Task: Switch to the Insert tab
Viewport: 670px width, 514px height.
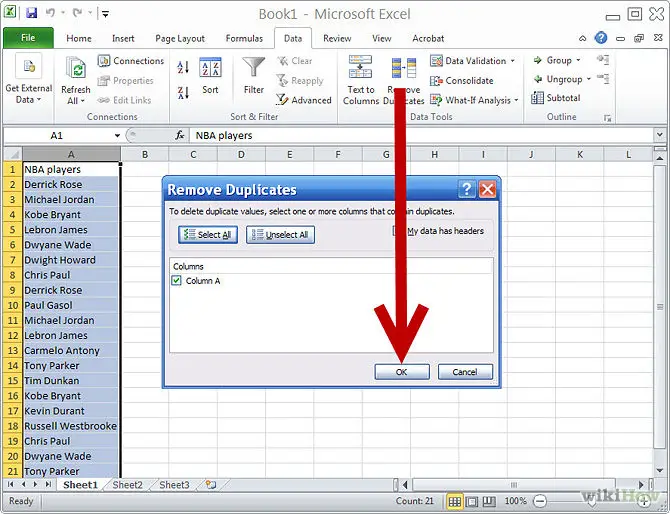Action: coord(123,38)
